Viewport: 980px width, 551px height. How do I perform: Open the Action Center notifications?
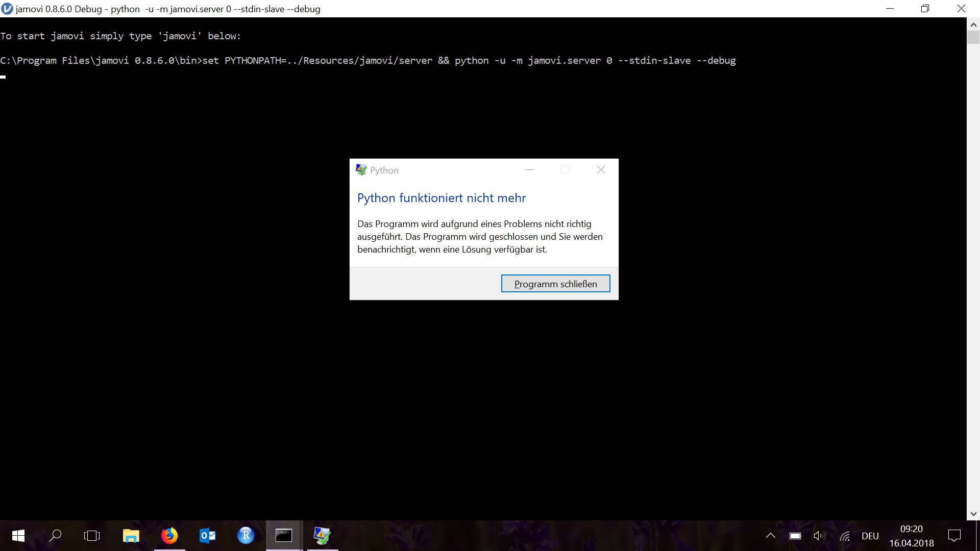pyautogui.click(x=954, y=536)
